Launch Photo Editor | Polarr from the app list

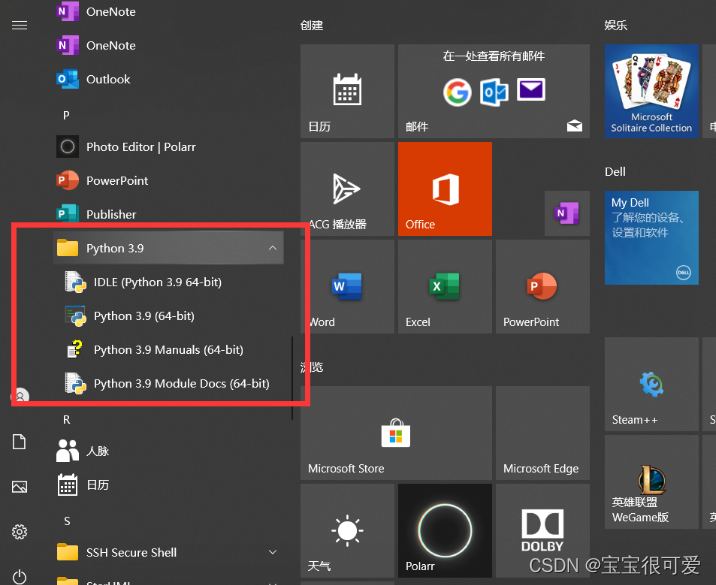(x=168, y=147)
